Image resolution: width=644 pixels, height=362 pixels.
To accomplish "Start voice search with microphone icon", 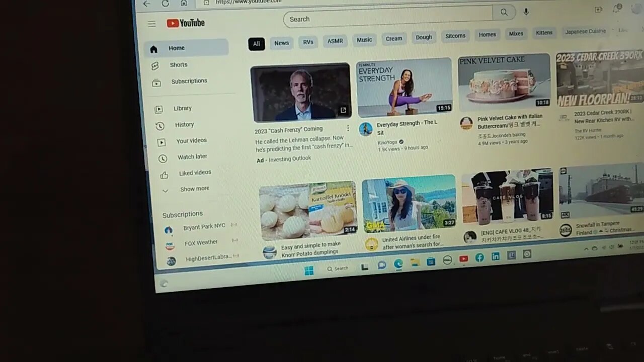I will tap(526, 12).
